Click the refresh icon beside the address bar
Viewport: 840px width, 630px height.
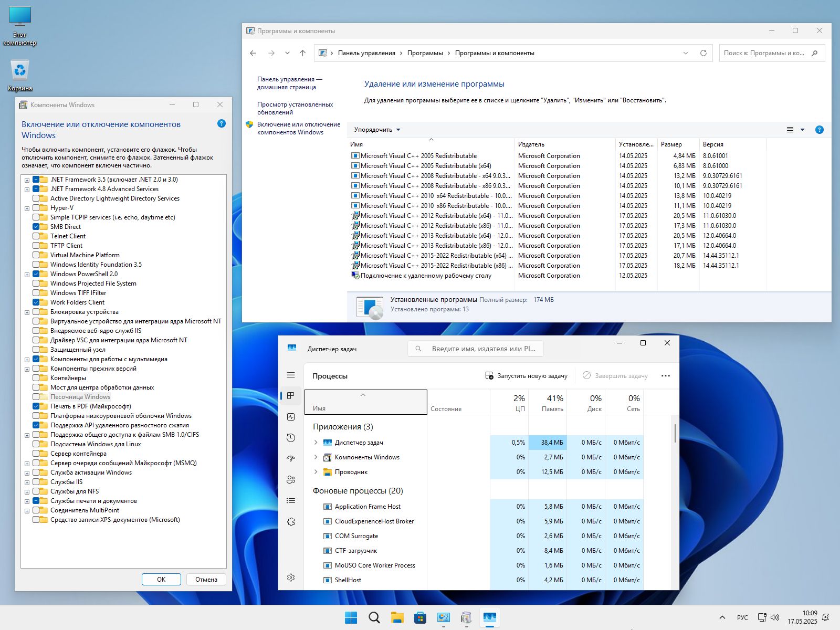(x=703, y=53)
